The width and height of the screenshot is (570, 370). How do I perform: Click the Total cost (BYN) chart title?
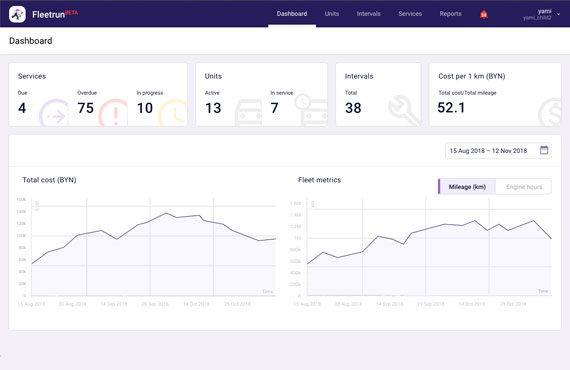pos(49,180)
